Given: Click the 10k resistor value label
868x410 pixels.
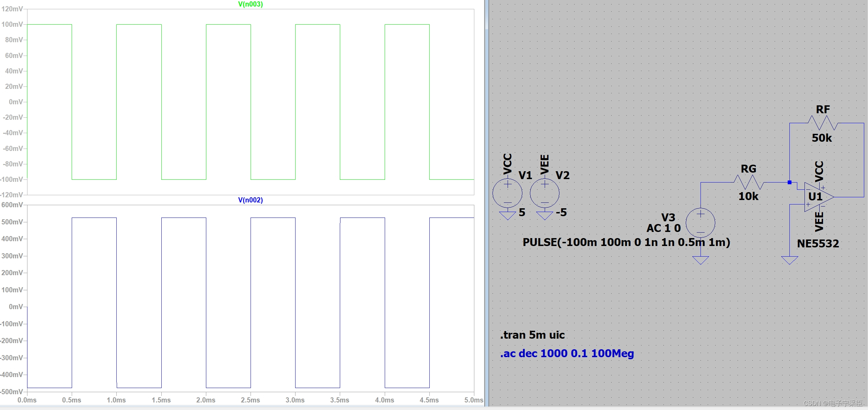Looking at the screenshot, I should tap(748, 196).
